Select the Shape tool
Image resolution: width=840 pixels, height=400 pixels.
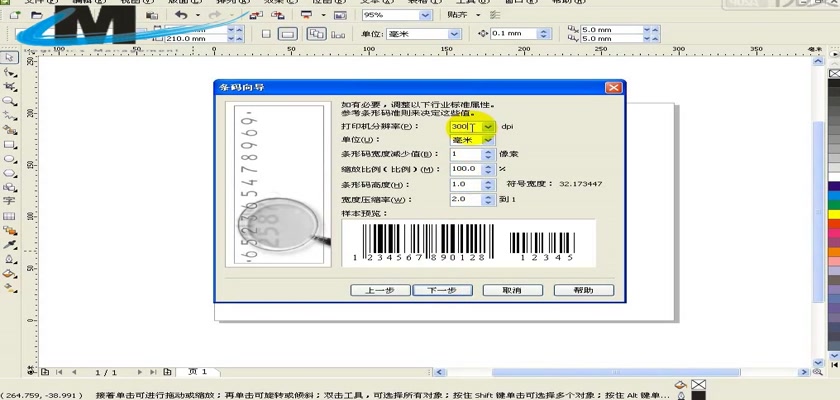[10, 72]
